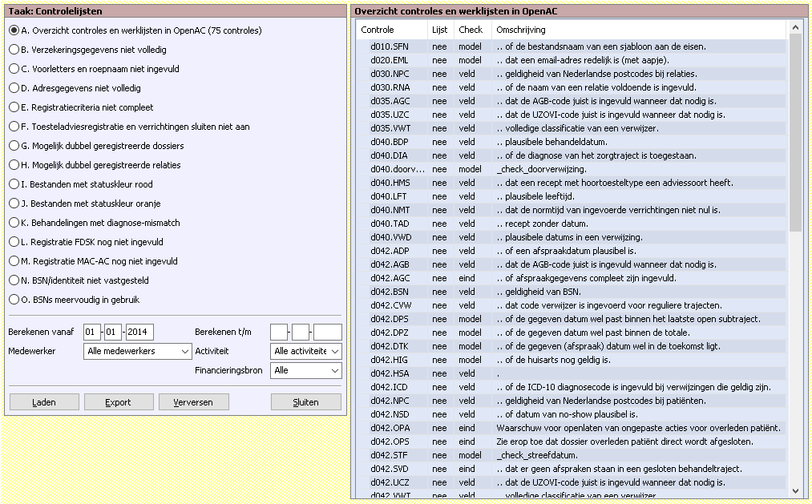The image size is (812, 504).
Task: Select I. Bestanden met statuskleur rood
Action: [14, 184]
